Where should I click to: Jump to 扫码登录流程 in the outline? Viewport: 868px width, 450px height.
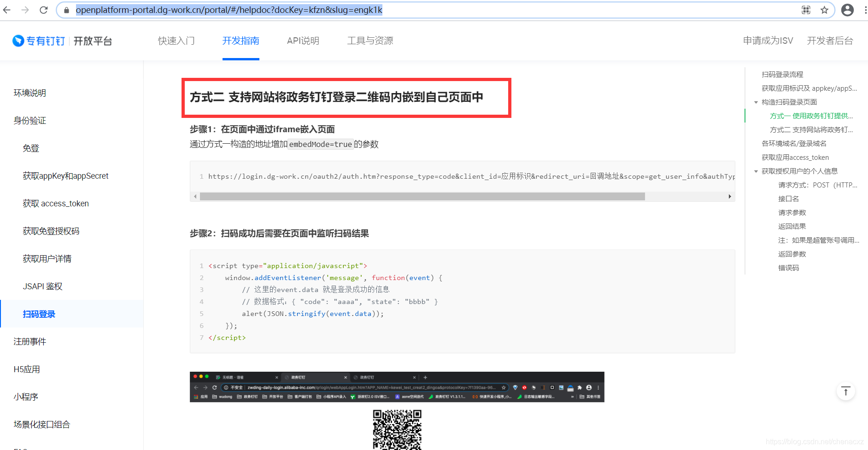click(x=782, y=75)
